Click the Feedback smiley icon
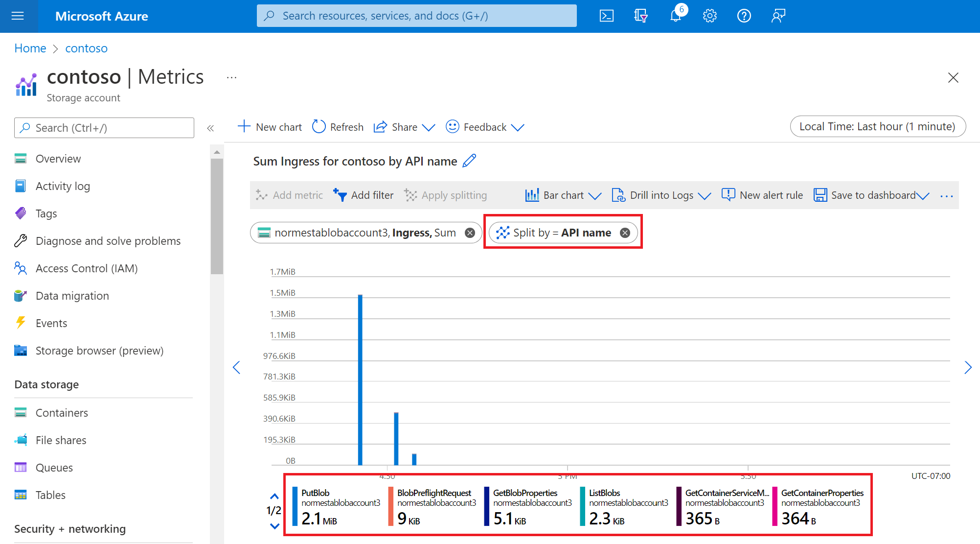 452,127
